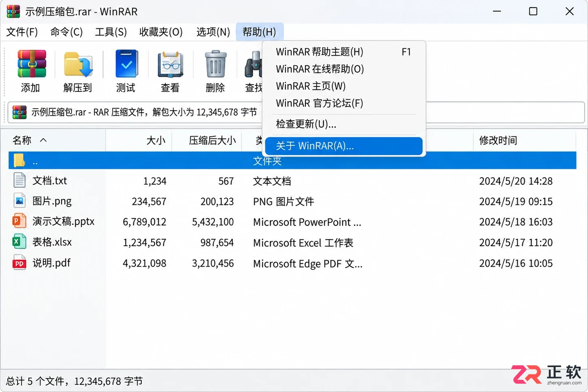
Task: Choose WinRAR 帮助主题(H) menu entry
Action: tap(343, 52)
